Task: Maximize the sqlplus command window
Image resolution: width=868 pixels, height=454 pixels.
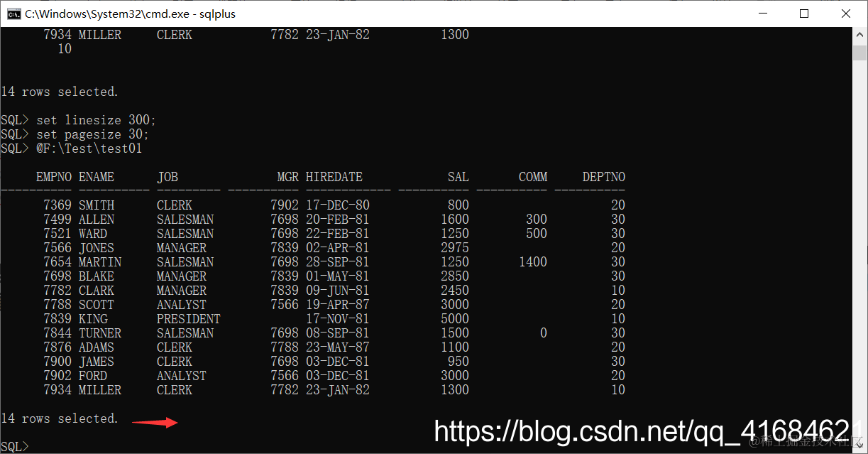Action: [804, 13]
